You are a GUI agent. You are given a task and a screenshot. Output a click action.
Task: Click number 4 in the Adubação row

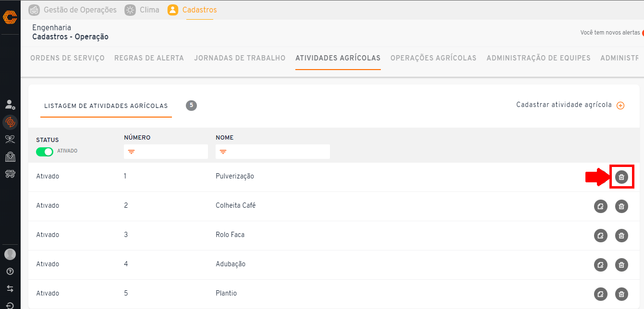[x=126, y=264]
